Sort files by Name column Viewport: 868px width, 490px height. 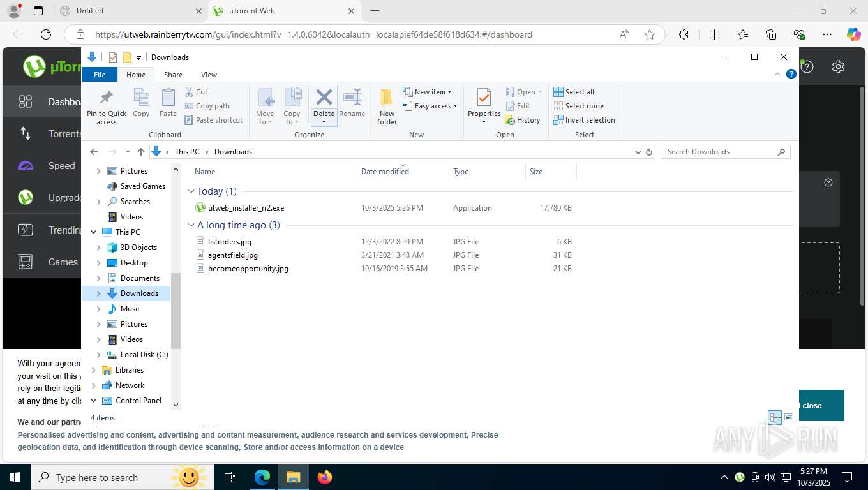point(273,172)
